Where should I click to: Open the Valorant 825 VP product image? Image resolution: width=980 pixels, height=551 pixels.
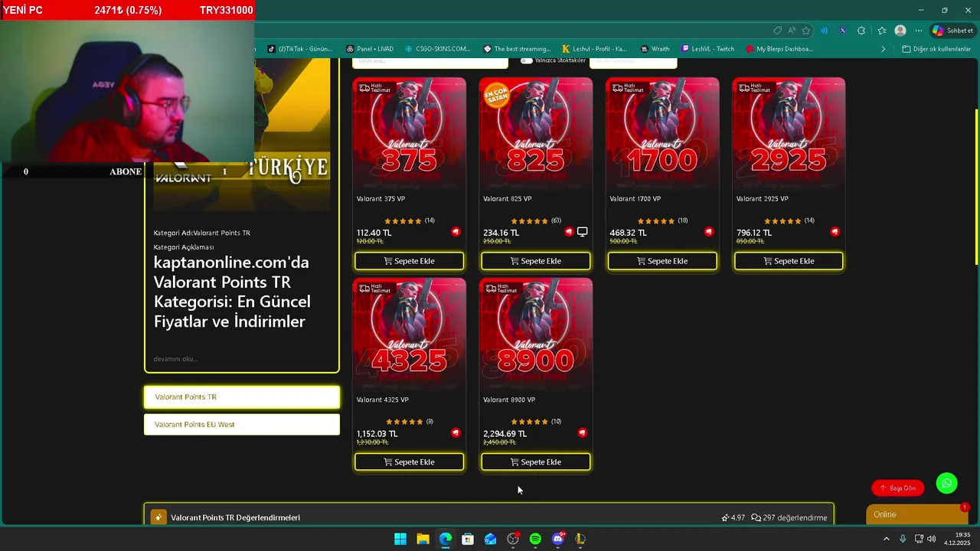coord(536,134)
